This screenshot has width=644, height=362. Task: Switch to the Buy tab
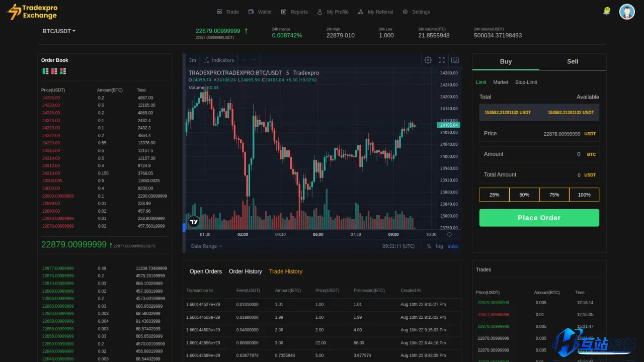coord(506,61)
